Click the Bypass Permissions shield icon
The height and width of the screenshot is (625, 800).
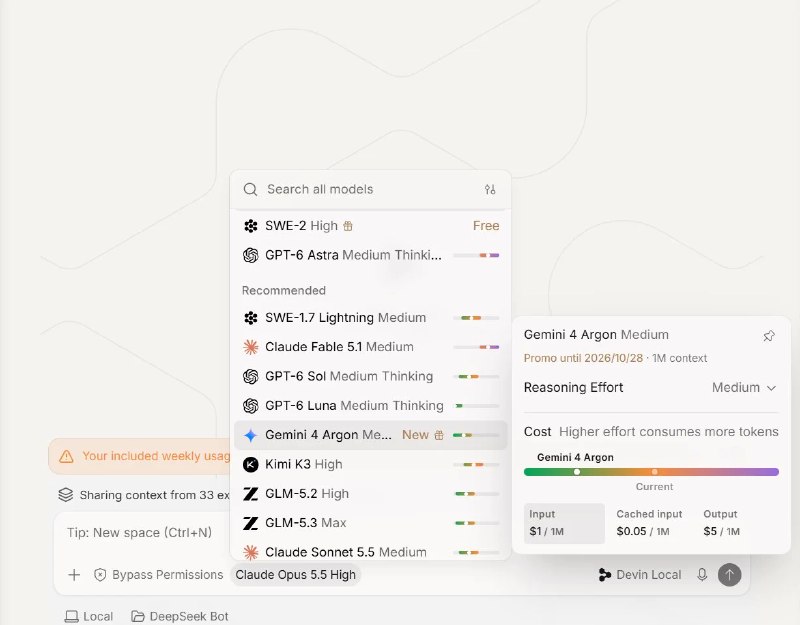click(100, 575)
